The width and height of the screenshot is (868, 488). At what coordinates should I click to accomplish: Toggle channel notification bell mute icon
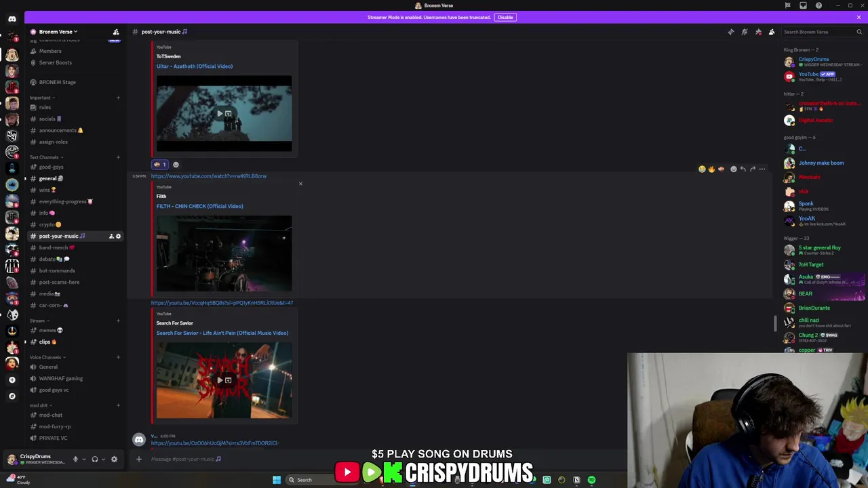point(745,32)
